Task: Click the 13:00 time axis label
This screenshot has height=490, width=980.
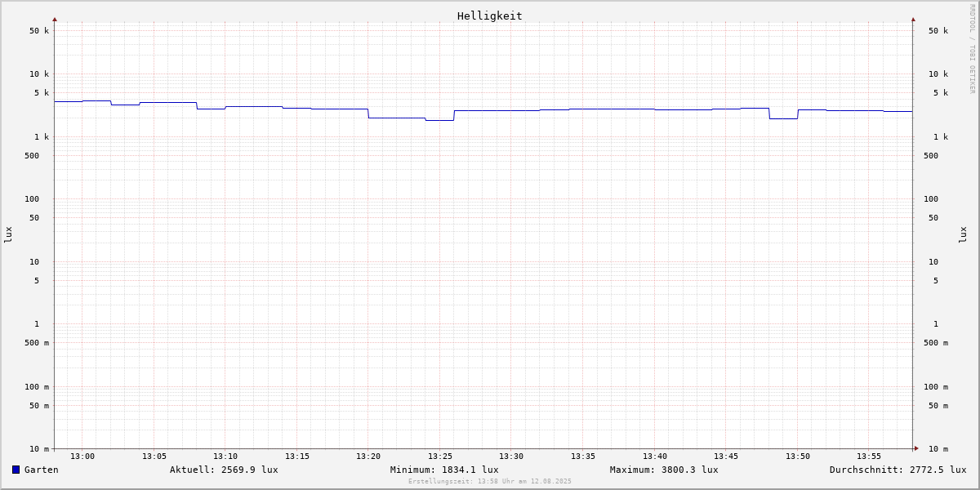Action: 82,457
